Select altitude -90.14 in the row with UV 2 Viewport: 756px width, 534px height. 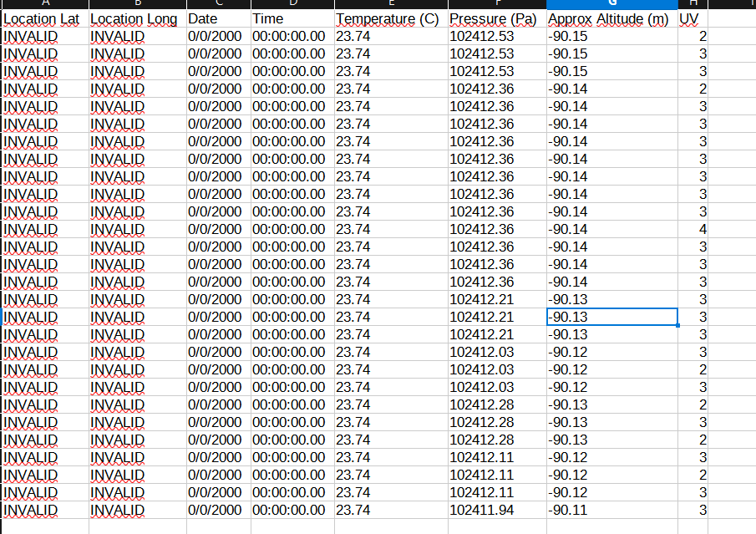(x=612, y=89)
